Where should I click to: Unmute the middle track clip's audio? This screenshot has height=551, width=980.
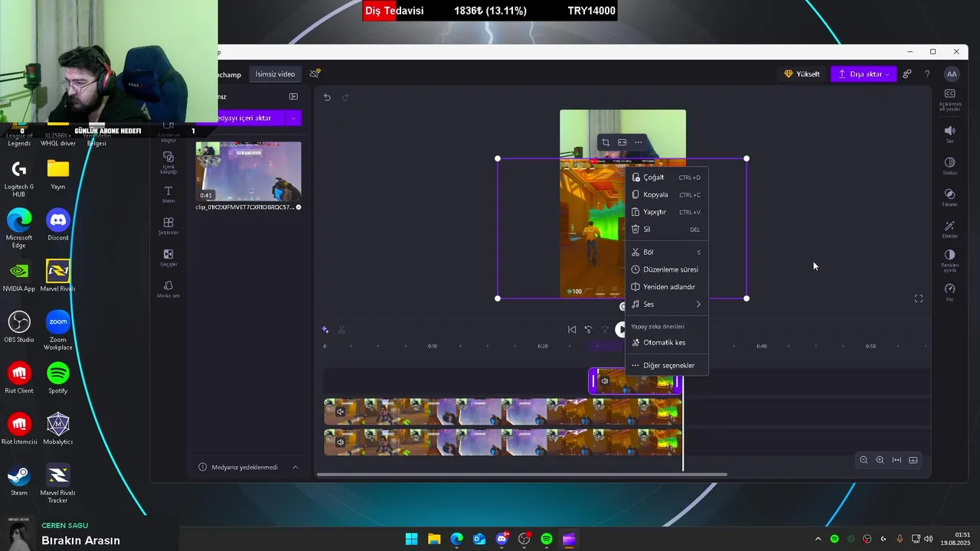coord(341,412)
